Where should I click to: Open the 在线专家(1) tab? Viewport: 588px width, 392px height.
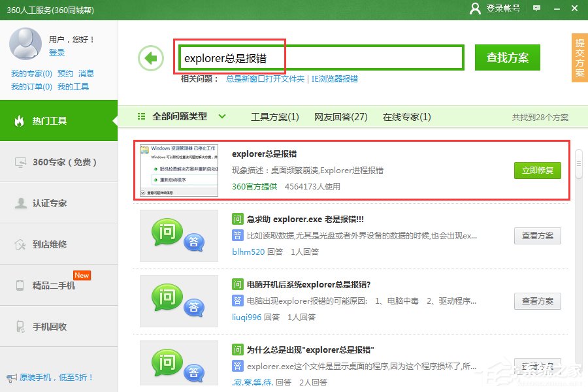pyautogui.click(x=407, y=117)
